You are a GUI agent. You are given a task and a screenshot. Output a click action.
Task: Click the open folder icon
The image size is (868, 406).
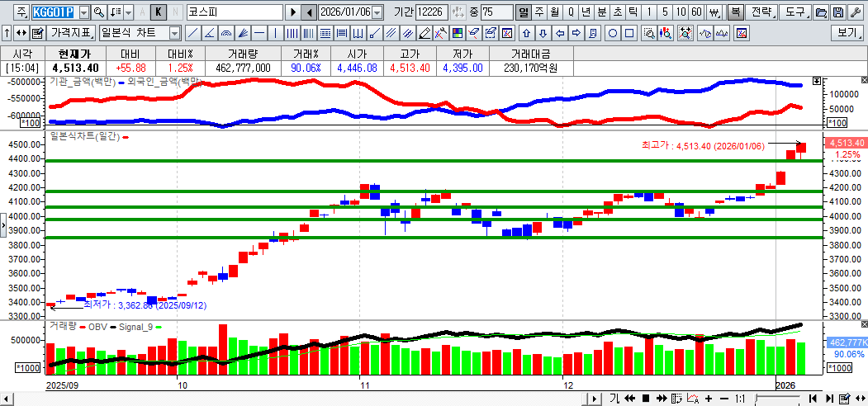pyautogui.click(x=821, y=12)
